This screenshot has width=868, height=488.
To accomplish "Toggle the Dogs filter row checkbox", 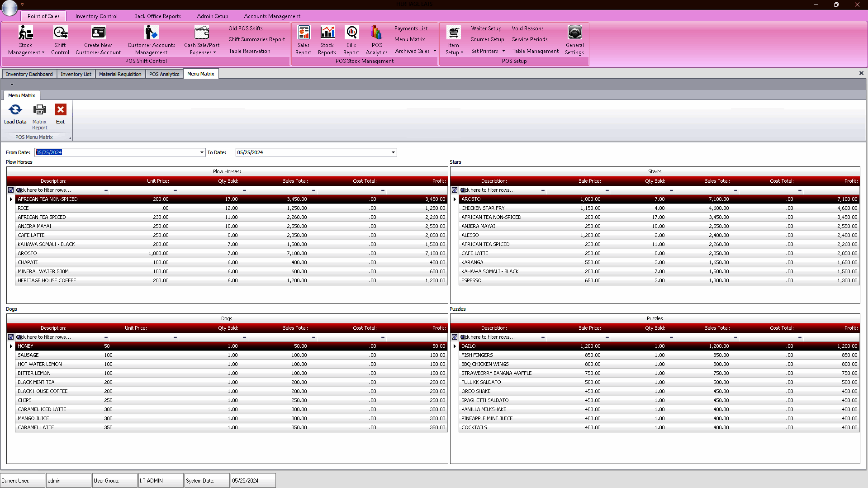I will [x=11, y=337].
